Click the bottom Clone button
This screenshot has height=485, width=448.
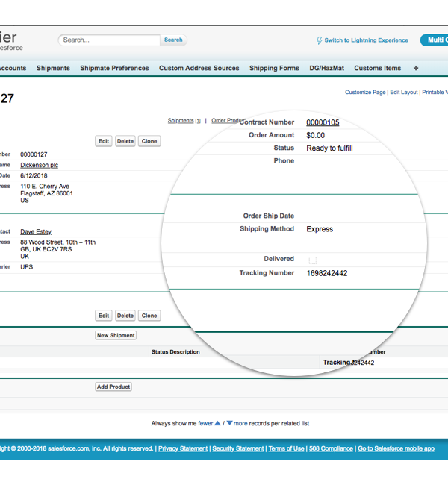click(x=149, y=316)
